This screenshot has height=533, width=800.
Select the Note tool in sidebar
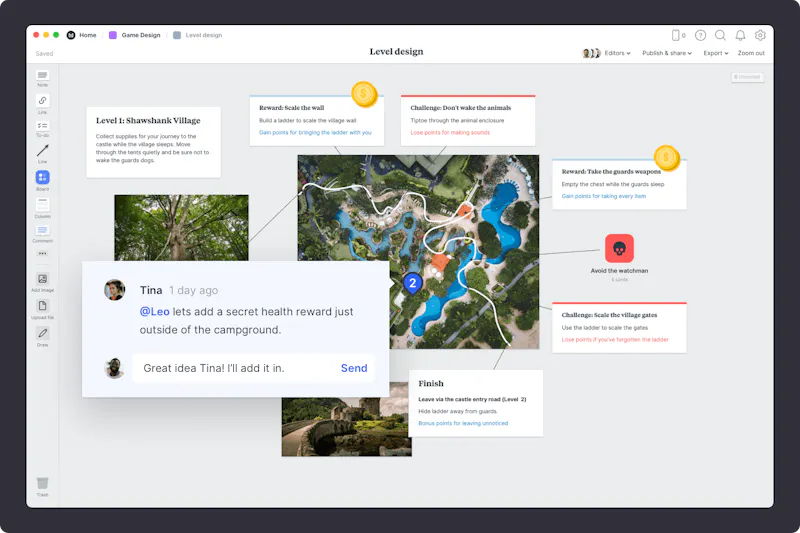point(42,77)
